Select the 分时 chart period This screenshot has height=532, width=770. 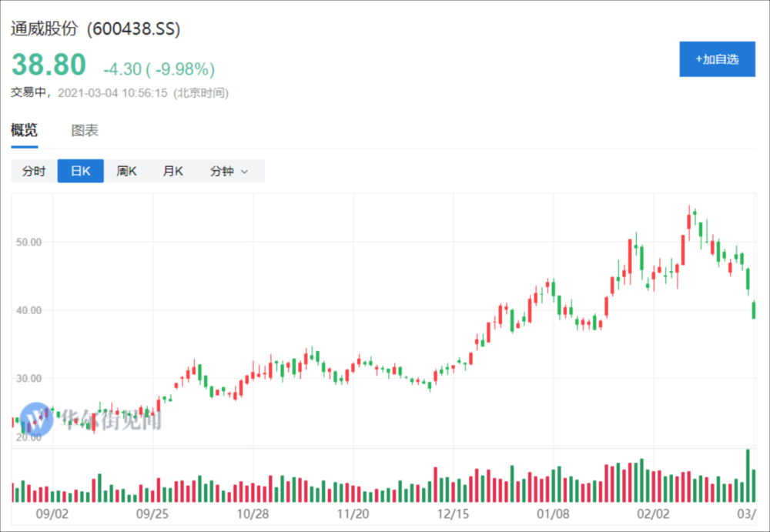pos(34,171)
